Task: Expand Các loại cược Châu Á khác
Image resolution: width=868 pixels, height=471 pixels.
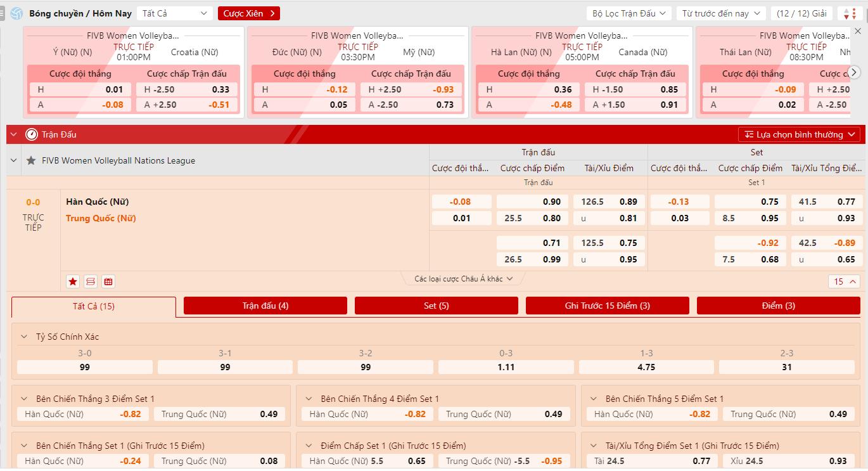Action: [464, 279]
